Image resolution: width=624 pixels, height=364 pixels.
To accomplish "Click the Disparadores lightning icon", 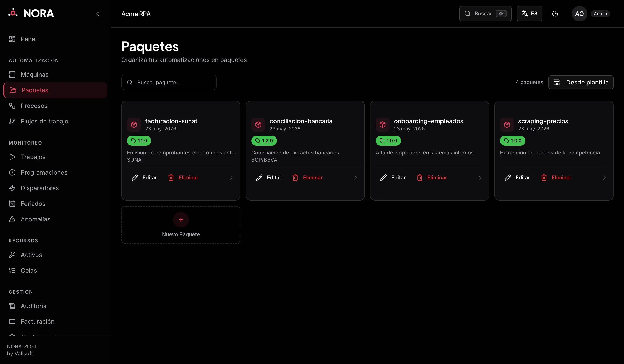I will pyautogui.click(x=12, y=188).
